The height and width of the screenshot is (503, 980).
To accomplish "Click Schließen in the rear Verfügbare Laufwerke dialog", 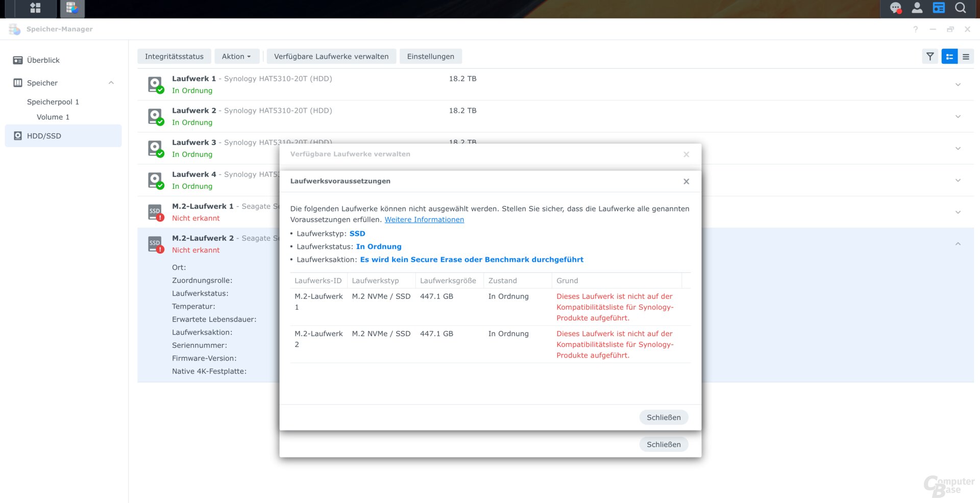I will (664, 444).
